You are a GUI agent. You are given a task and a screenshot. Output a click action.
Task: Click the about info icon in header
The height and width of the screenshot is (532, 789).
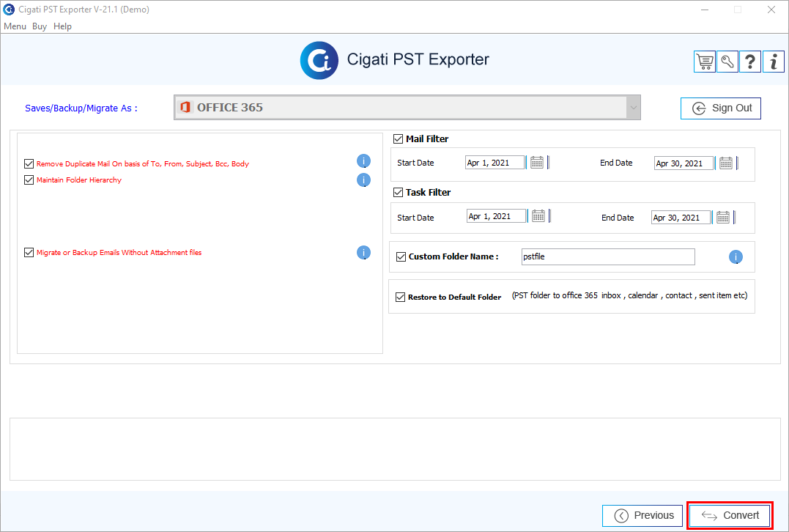click(x=774, y=62)
